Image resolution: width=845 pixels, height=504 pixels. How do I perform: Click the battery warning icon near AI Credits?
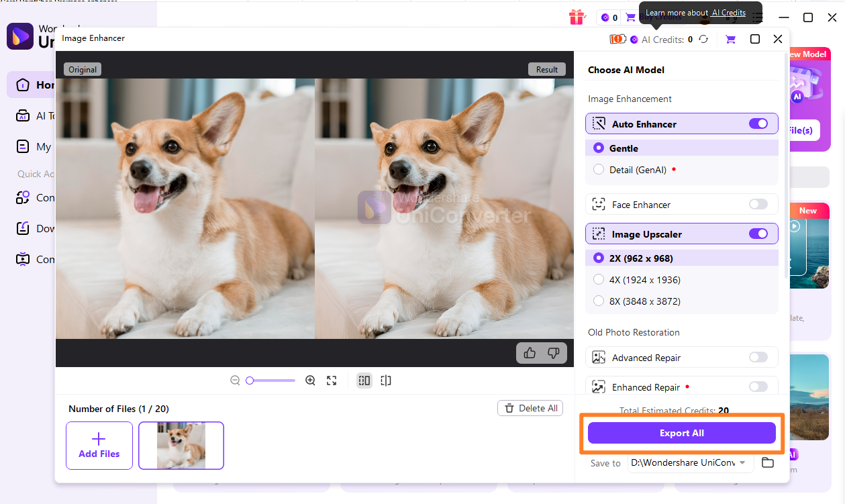[617, 40]
